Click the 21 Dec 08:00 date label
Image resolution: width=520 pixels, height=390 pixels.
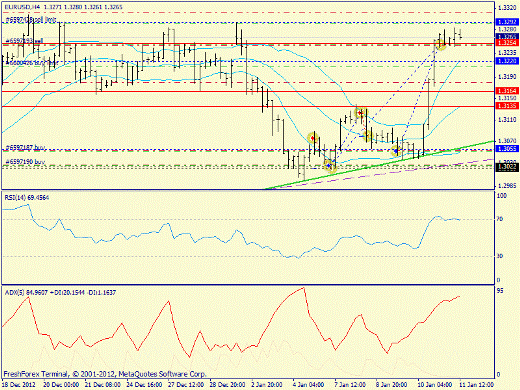(103, 384)
